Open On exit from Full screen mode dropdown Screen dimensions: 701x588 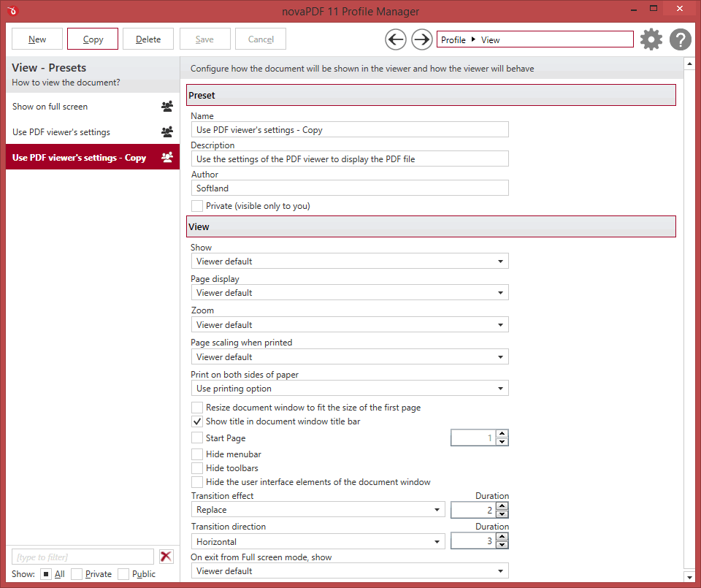pos(350,571)
